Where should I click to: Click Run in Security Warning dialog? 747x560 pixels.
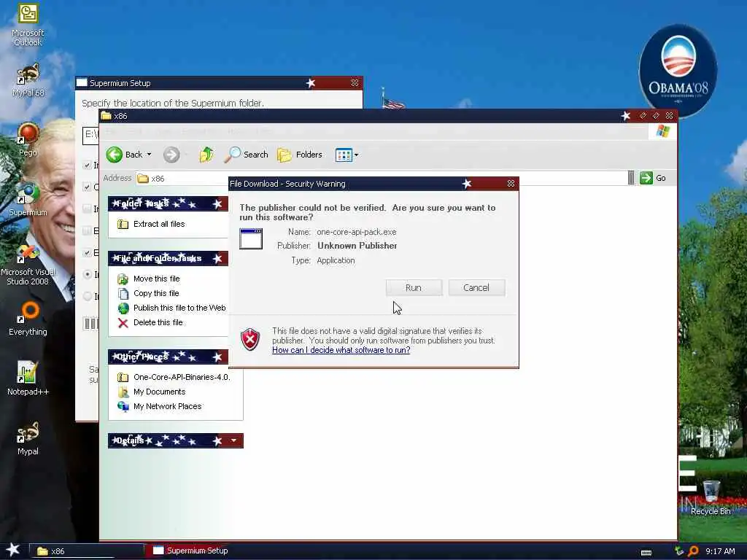[414, 287]
